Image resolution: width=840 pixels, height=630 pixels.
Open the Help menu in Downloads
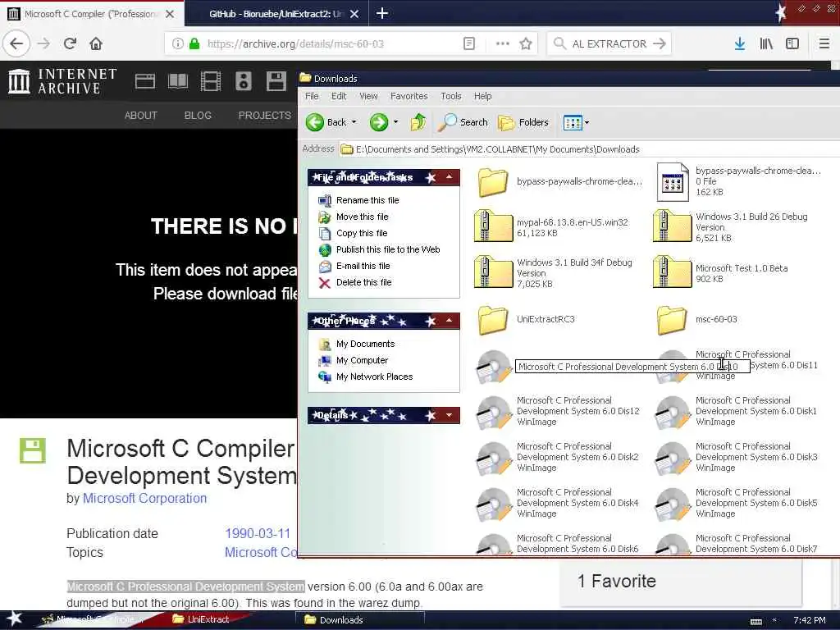point(482,96)
